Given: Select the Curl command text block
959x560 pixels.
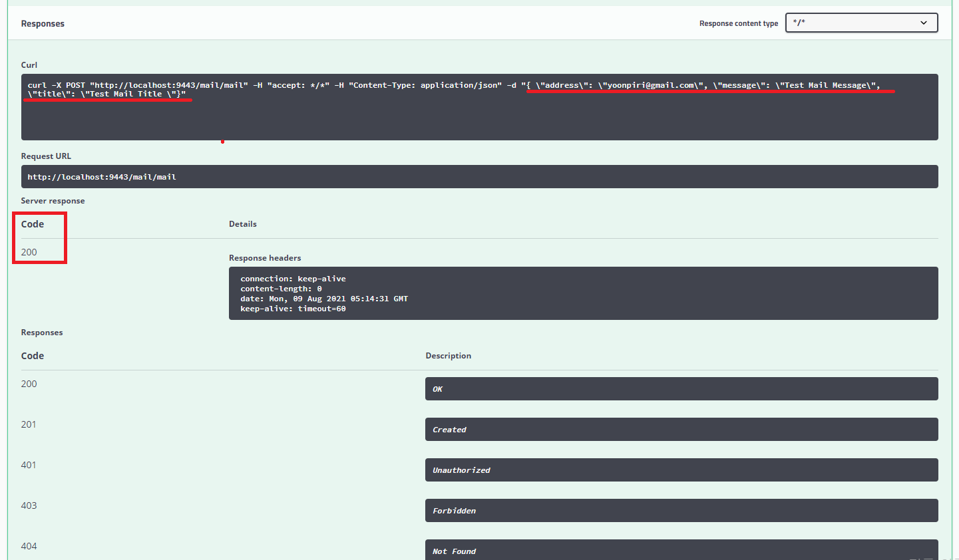Looking at the screenshot, I should point(479,107).
